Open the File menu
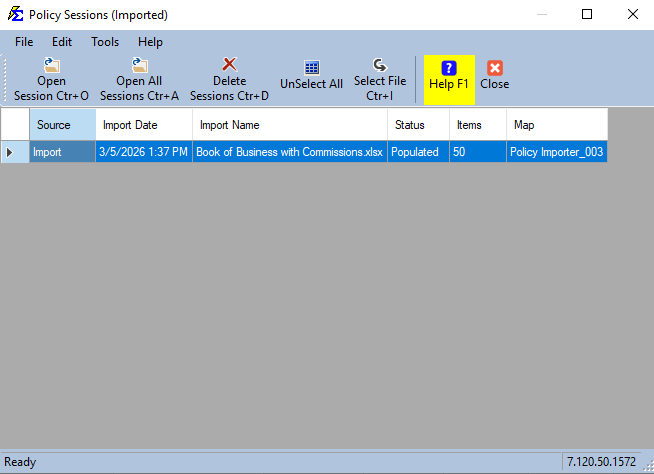This screenshot has height=474, width=654. coord(24,42)
